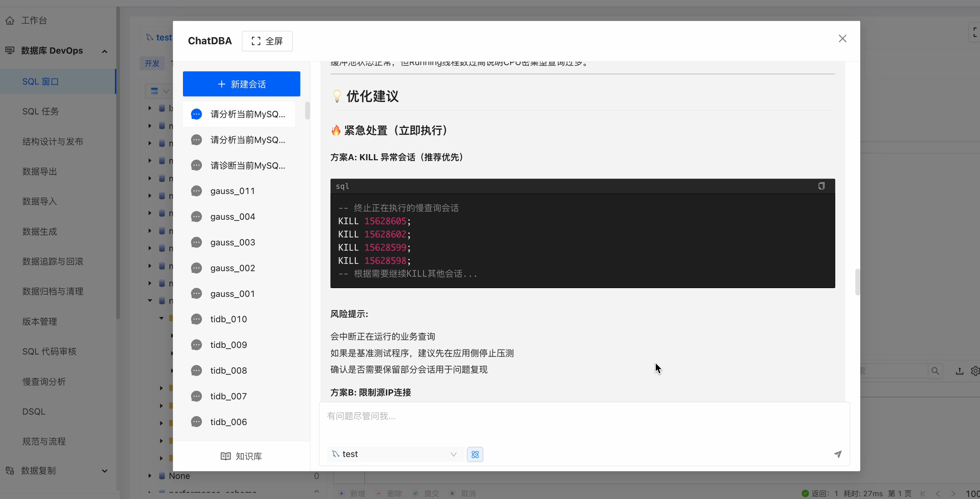Click the conversation list scrollbar thumb

click(x=307, y=110)
